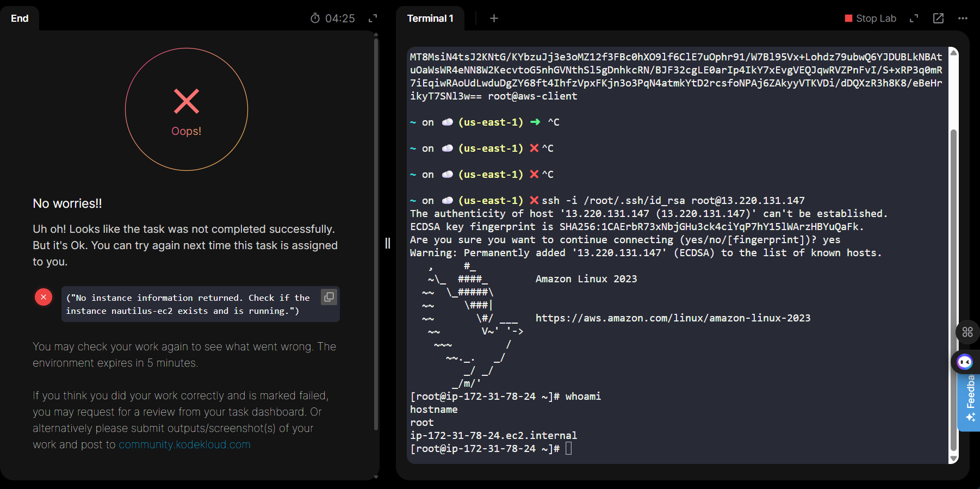The image size is (980, 489).
Task: Open the community.kodekloud.com link
Action: (x=184, y=444)
